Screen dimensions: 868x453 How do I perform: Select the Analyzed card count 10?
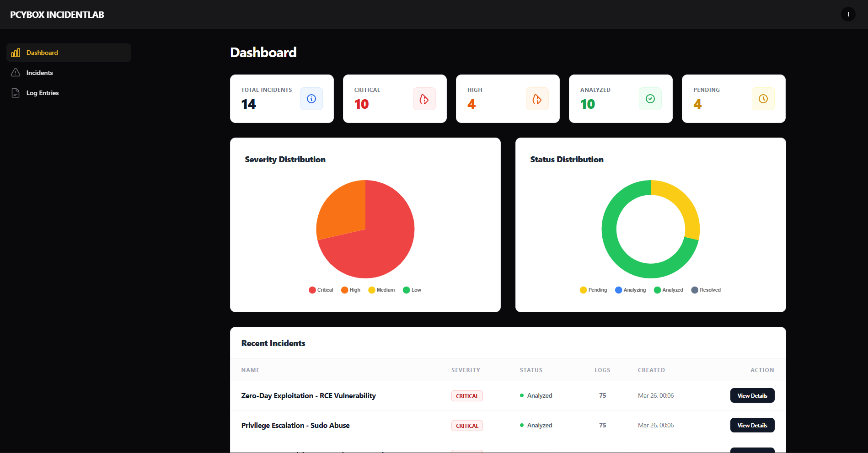click(588, 104)
